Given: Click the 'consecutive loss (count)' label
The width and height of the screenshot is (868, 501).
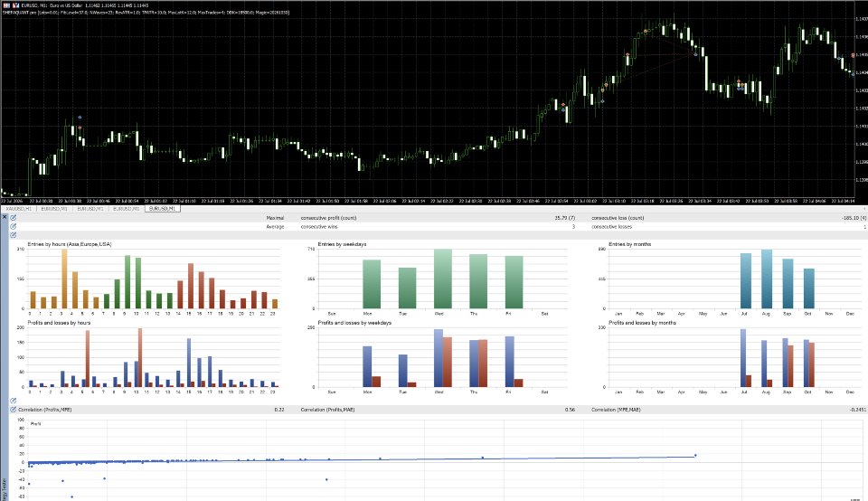Looking at the screenshot, I should 618,218.
